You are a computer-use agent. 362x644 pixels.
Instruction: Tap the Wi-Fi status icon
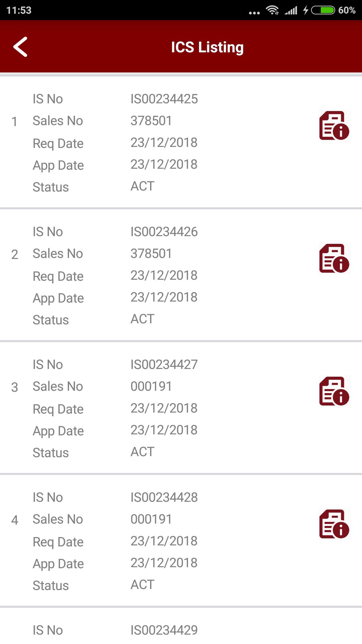273,10
